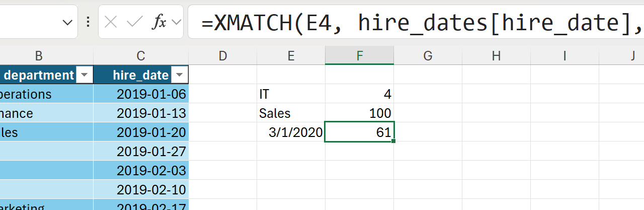This screenshot has height=210, width=644.
Task: Click the fill handle of cell F4
Action: click(393, 141)
